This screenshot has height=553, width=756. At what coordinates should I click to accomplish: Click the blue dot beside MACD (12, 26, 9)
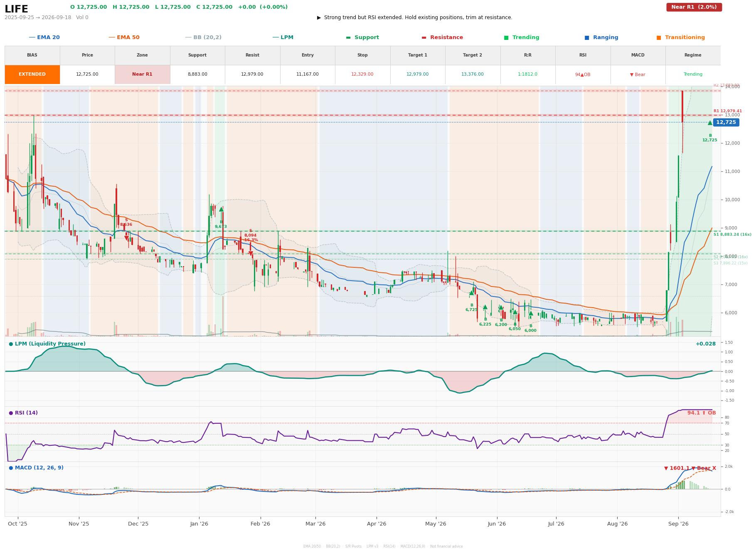11,468
